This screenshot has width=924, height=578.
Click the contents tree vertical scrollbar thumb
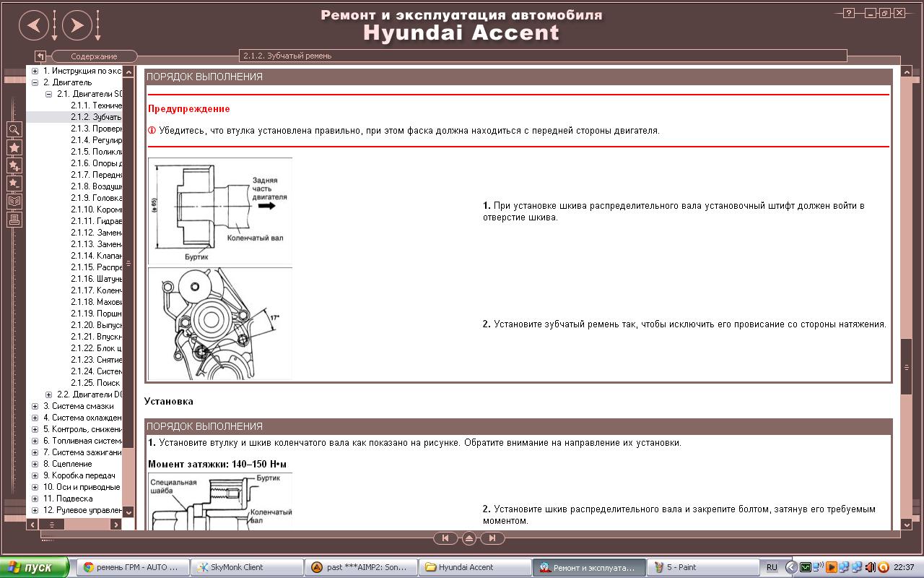pyautogui.click(x=128, y=263)
